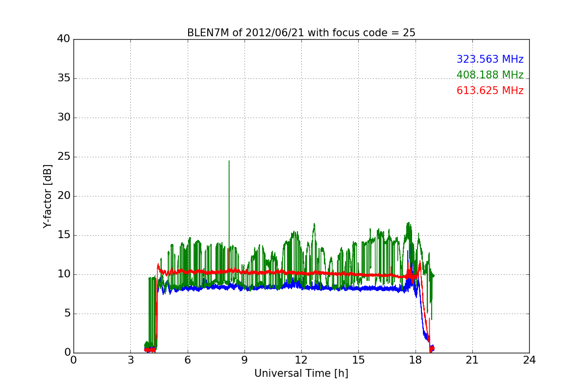
Task: Click the y-axis tick label 35
Action: [x=63, y=78]
